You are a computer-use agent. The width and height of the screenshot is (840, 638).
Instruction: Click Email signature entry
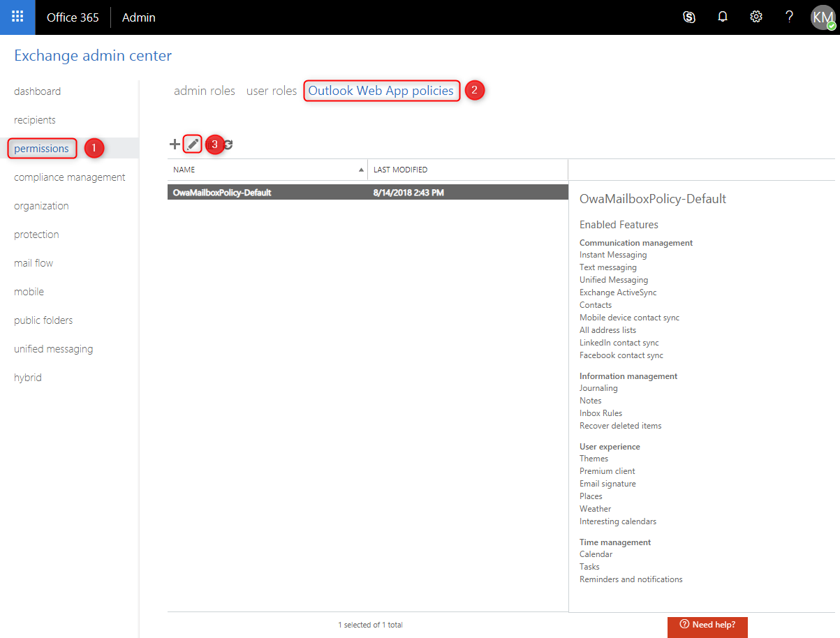point(607,484)
